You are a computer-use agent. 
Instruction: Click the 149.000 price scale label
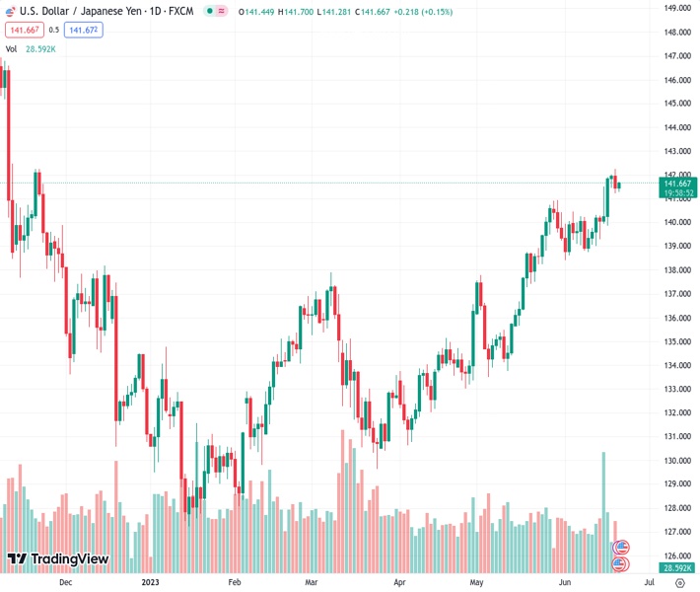tap(676, 8)
